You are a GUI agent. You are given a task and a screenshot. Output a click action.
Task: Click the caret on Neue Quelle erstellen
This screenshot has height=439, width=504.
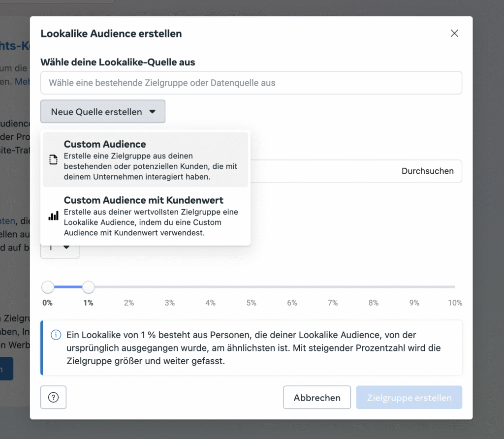pos(153,112)
